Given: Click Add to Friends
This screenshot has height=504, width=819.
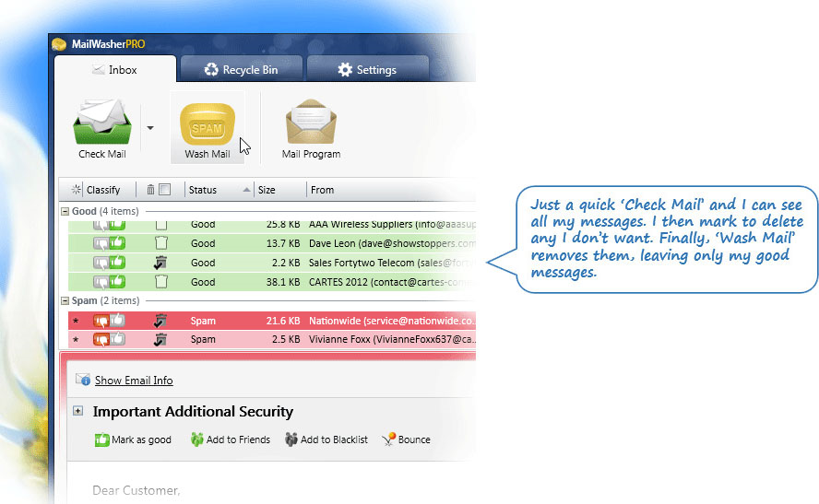Looking at the screenshot, I should click(231, 440).
